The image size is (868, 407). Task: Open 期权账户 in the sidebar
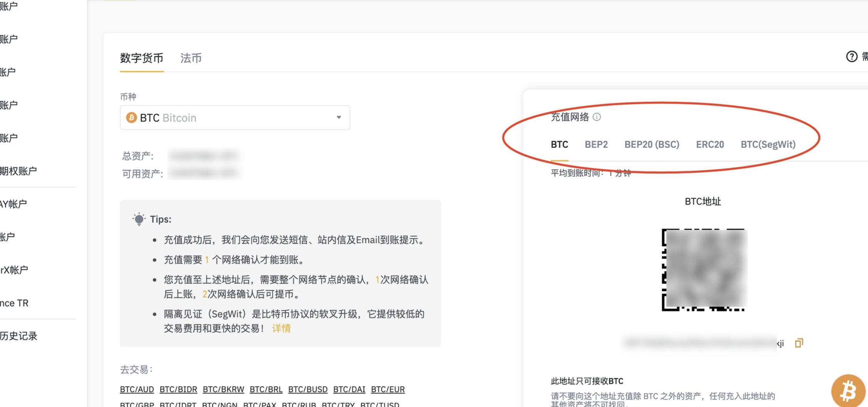tap(18, 171)
